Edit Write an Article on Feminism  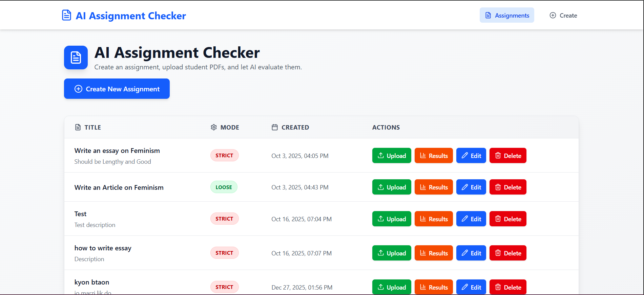pos(471,187)
